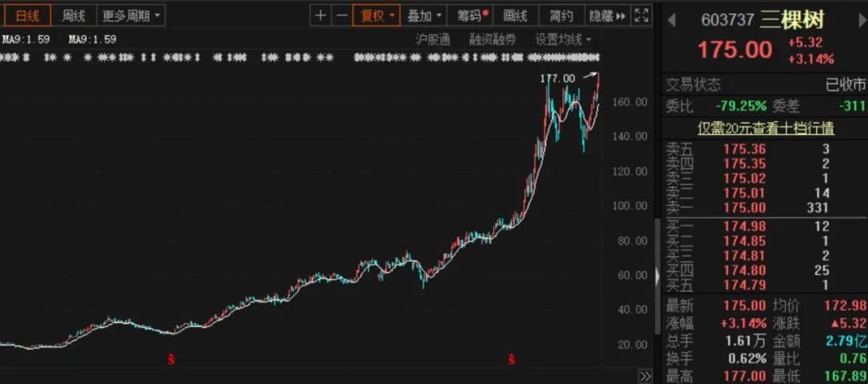The height and width of the screenshot is (384, 868).
Task: Click the 均价 value 172.98
Action: click(x=845, y=305)
